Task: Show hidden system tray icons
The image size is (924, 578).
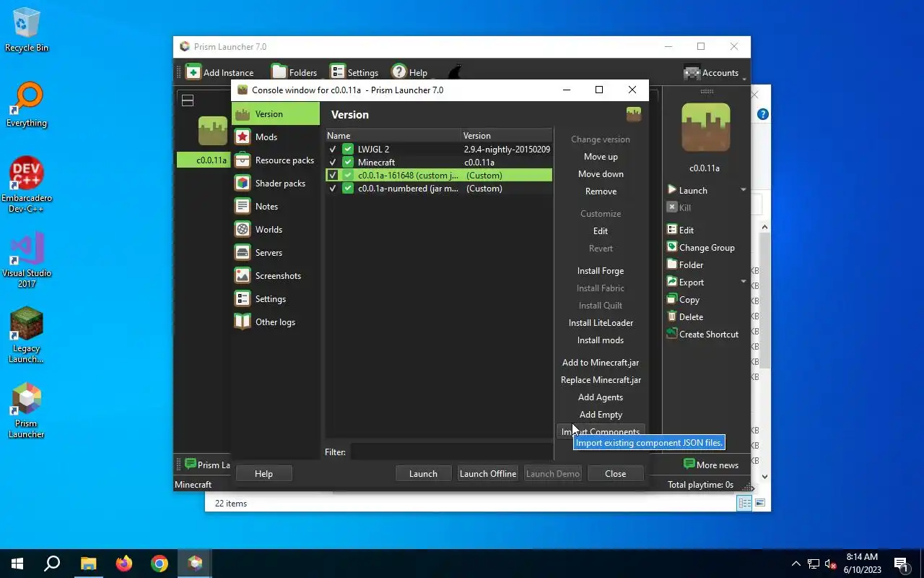Action: (x=796, y=564)
